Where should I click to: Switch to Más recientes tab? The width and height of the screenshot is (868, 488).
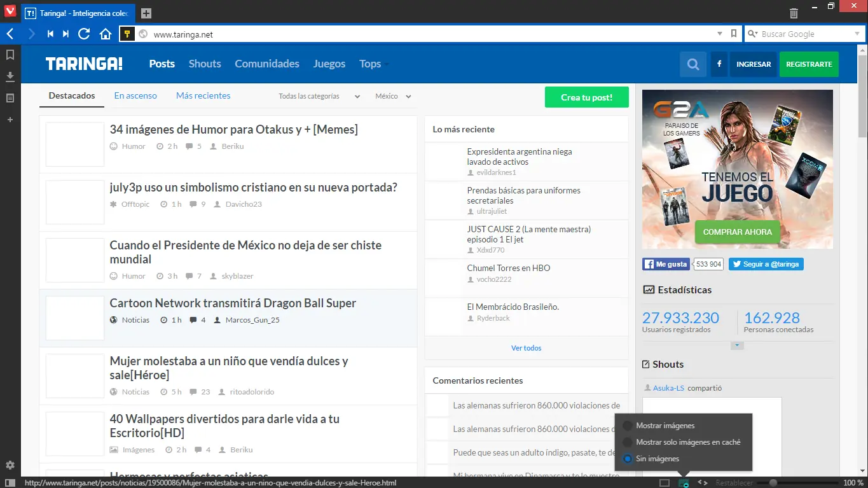(x=203, y=96)
